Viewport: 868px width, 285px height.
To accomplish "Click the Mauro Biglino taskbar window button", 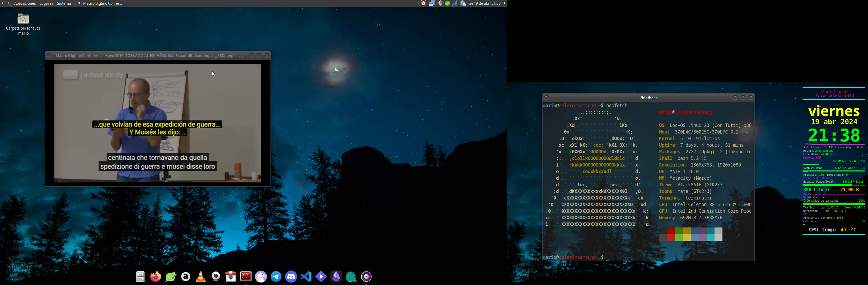I will coord(100,3).
